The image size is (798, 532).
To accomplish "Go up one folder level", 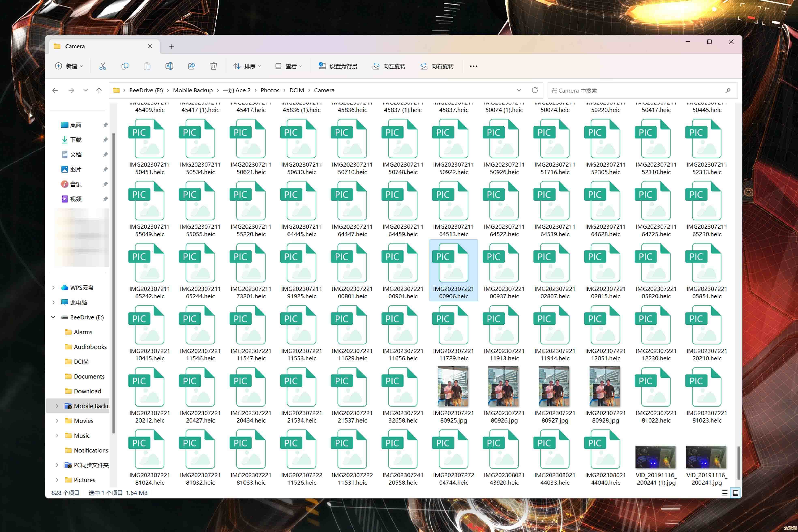I will click(99, 90).
